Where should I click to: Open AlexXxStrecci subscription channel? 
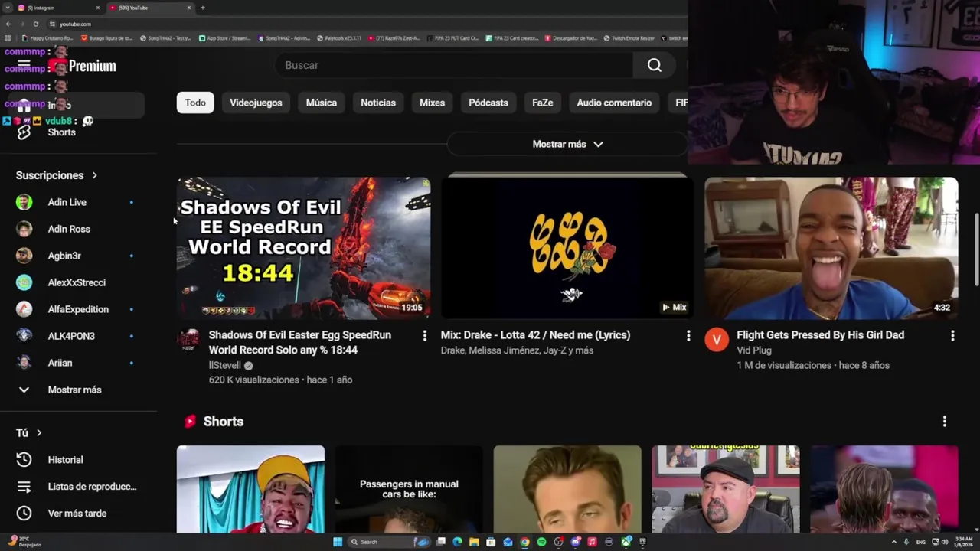(x=75, y=282)
